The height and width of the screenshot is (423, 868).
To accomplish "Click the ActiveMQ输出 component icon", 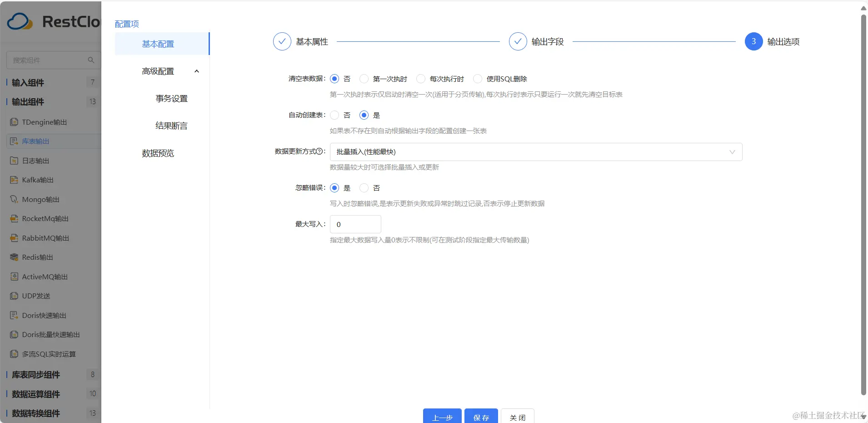I will click(x=14, y=277).
